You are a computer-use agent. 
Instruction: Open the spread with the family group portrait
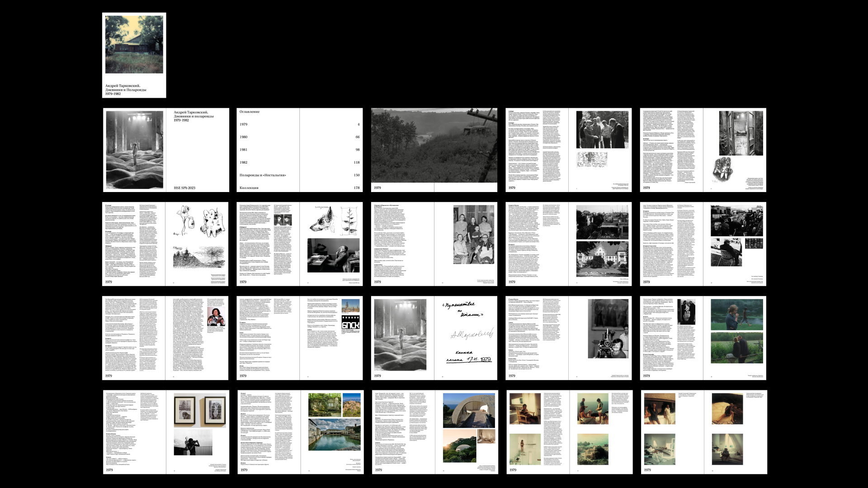click(434, 244)
